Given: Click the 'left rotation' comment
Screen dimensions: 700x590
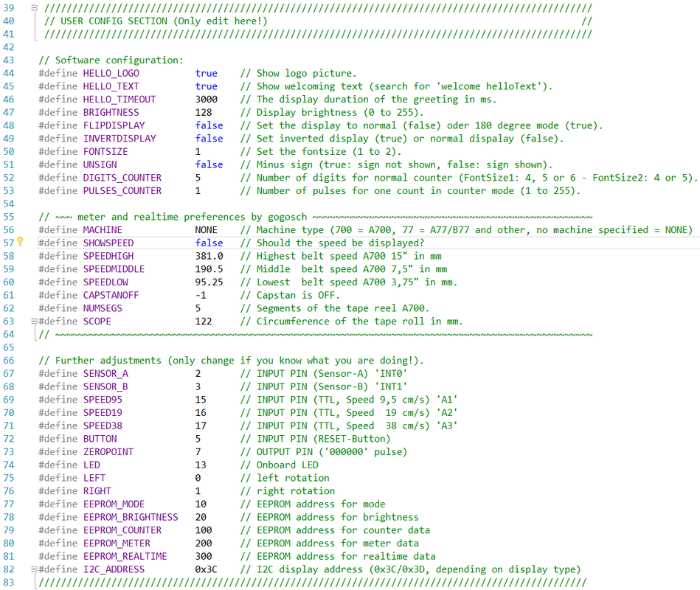Looking at the screenshot, I should 285,478.
